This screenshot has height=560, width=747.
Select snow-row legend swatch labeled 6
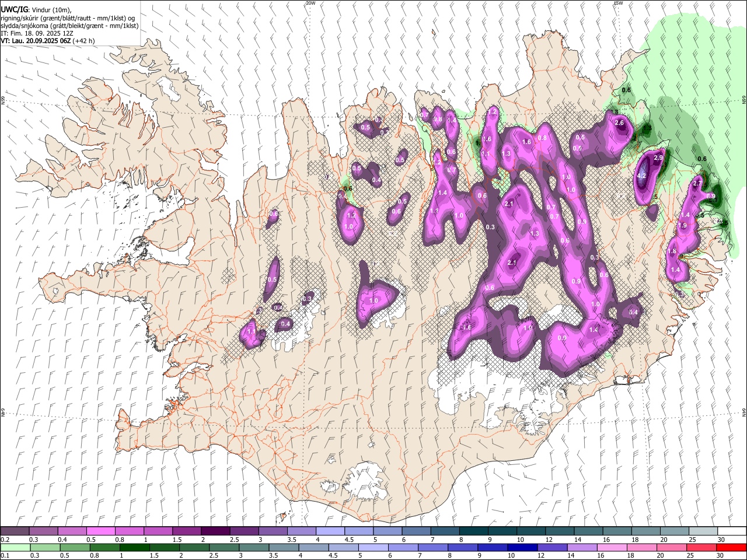coord(416,531)
